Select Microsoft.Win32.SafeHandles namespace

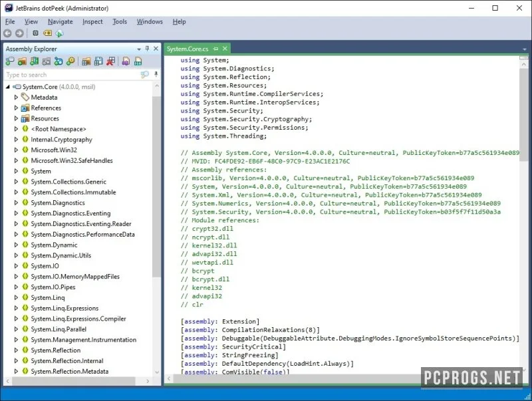point(72,161)
